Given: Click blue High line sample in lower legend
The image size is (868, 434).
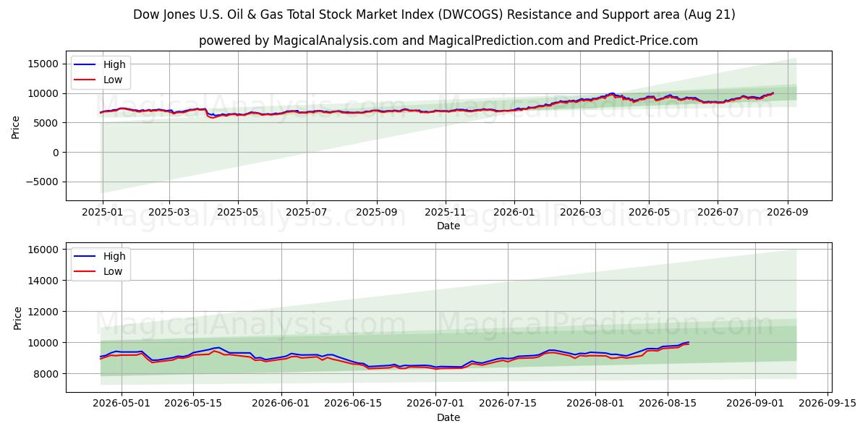Looking at the screenshot, I should tap(86, 256).
